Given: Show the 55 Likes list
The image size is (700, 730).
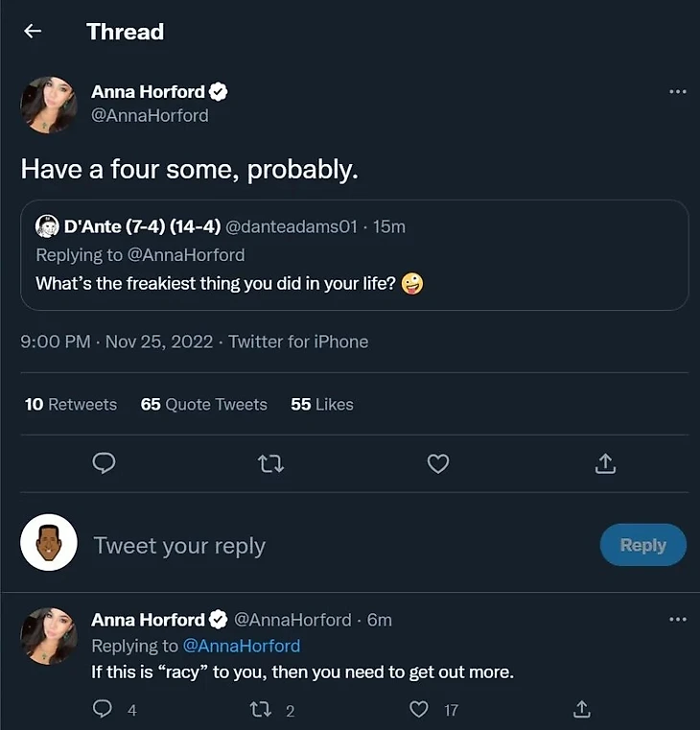Looking at the screenshot, I should click(322, 405).
